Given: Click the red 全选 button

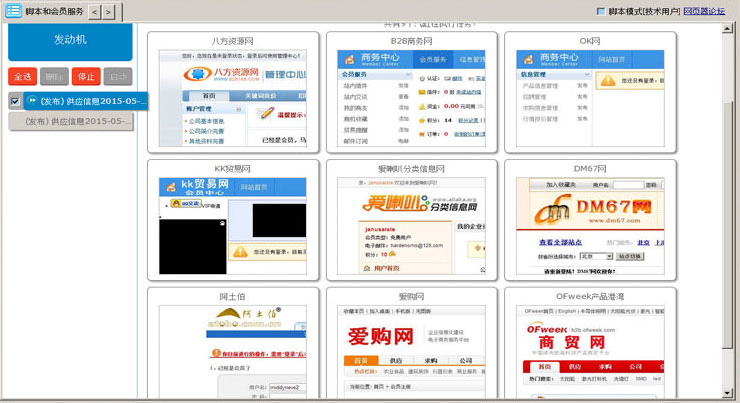Looking at the screenshot, I should coord(22,76).
